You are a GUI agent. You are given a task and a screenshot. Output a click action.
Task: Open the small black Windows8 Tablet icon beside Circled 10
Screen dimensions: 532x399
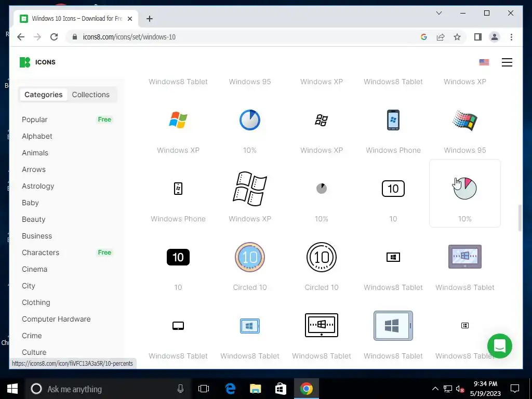coord(393,257)
